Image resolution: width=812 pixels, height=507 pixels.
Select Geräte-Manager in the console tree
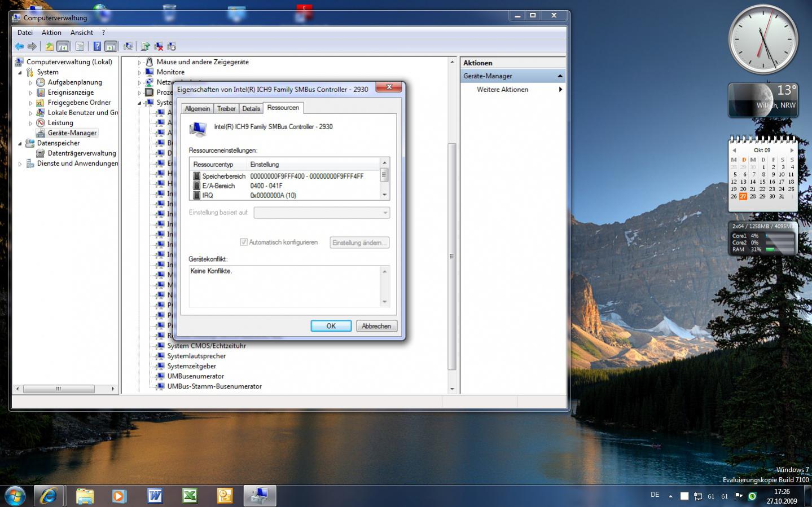(x=72, y=133)
